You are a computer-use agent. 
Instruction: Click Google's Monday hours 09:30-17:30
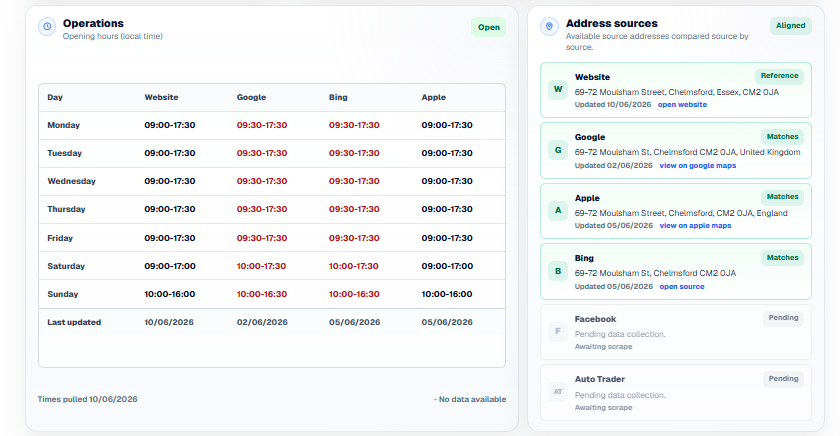tap(262, 125)
